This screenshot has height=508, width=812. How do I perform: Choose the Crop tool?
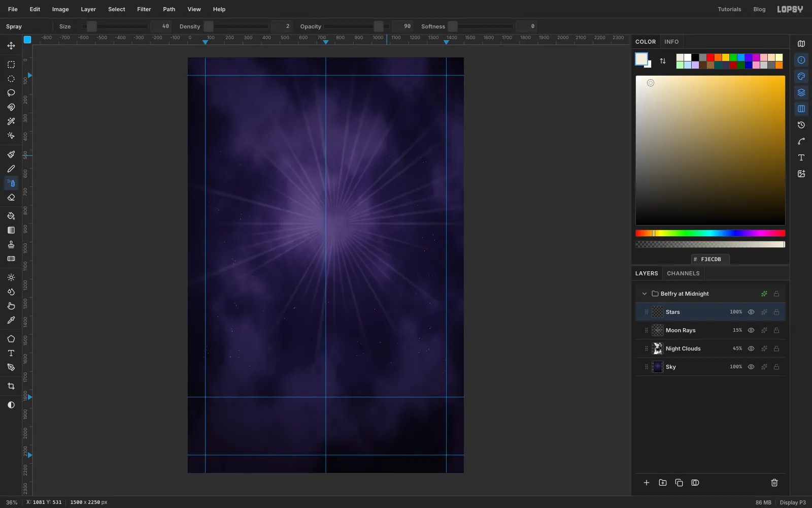[11, 387]
